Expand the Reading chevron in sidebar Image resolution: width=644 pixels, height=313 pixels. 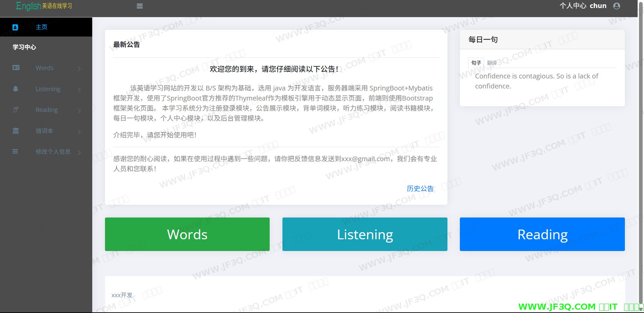click(x=79, y=111)
